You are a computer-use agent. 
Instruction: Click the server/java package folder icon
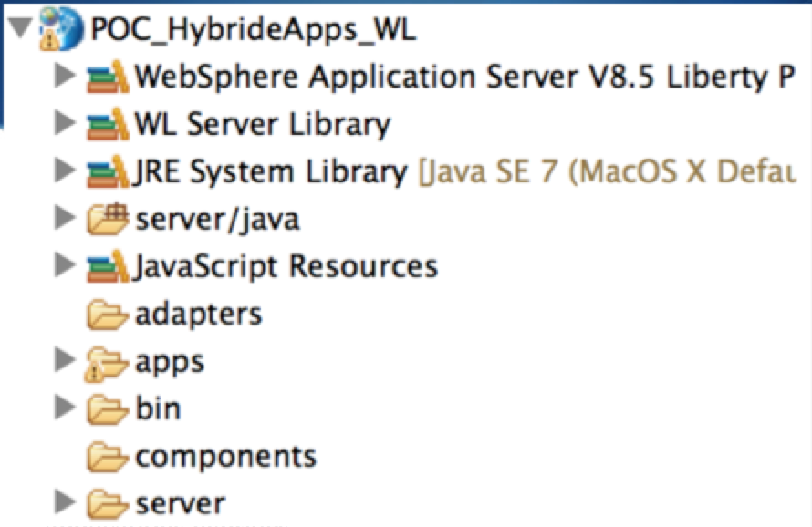point(106,218)
